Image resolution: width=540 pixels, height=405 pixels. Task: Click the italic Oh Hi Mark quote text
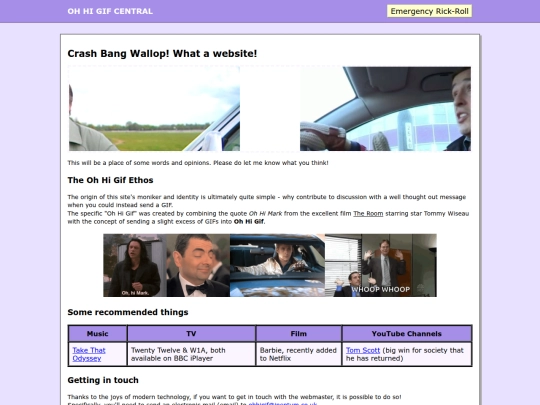tap(265, 214)
